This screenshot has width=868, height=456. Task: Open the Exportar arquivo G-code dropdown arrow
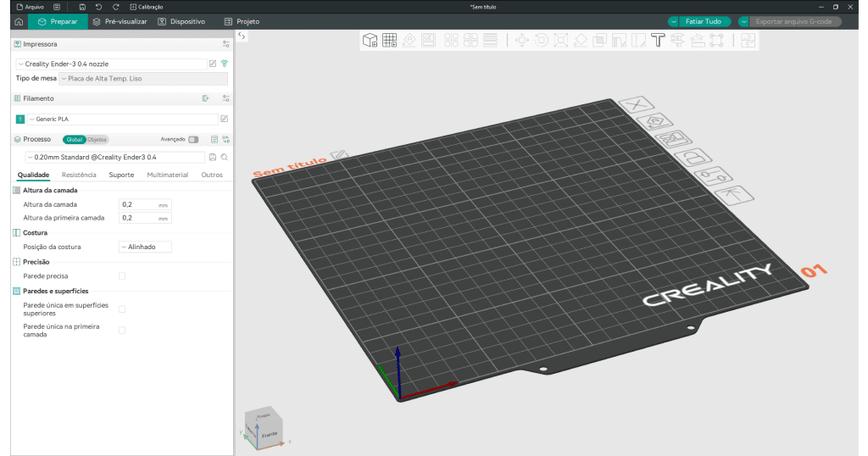(744, 21)
